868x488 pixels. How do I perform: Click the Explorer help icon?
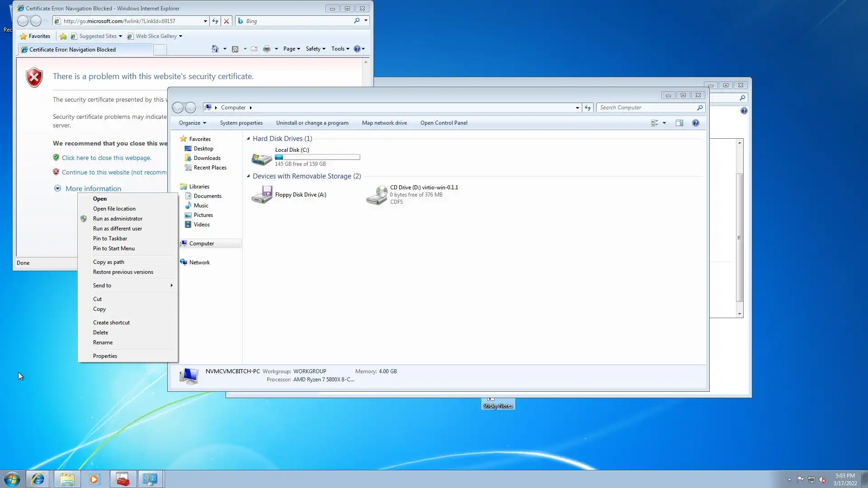tap(695, 123)
